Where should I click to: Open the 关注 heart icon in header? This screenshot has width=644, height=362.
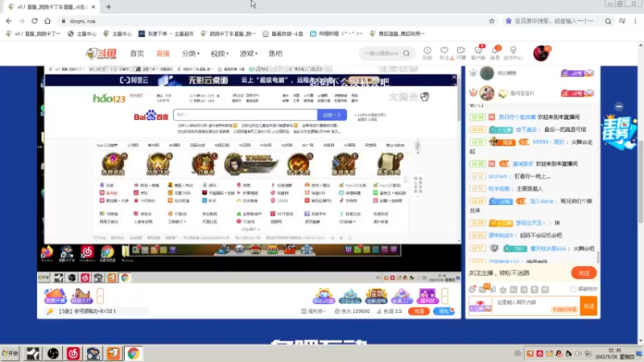(x=444, y=53)
